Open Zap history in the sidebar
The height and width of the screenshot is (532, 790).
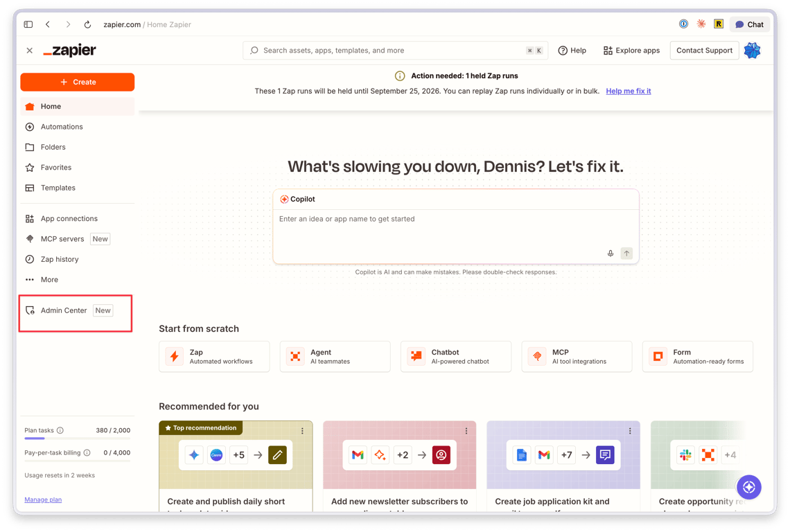[78, 259]
